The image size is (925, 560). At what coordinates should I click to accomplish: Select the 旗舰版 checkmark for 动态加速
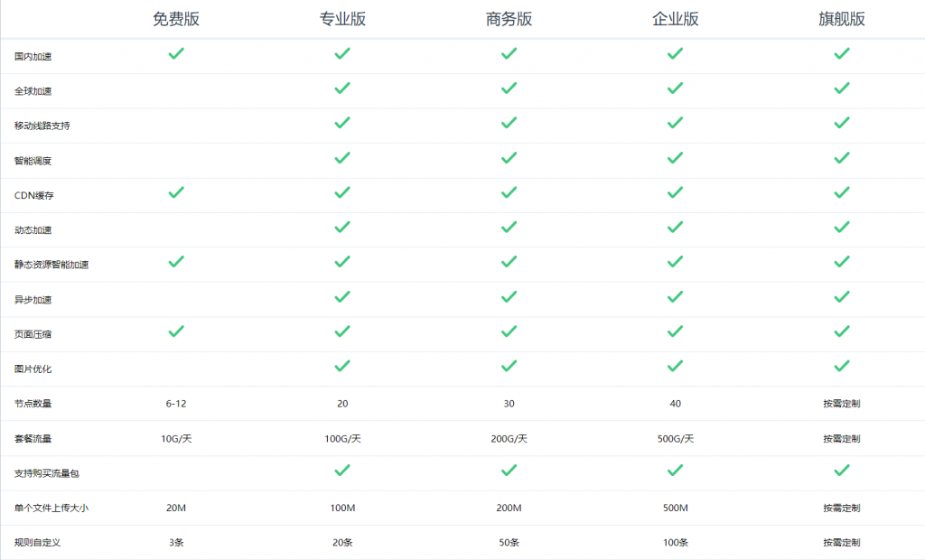pos(841,227)
